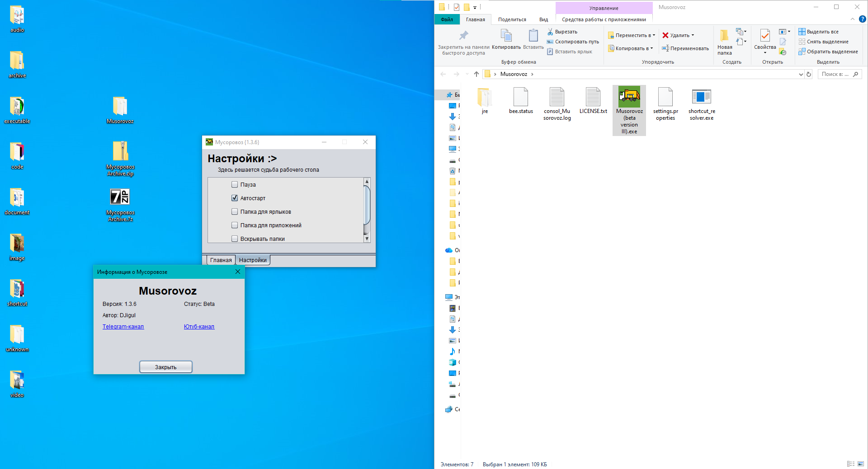
Task: Enable the Папка для ярлыков checkbox
Action: pos(235,211)
